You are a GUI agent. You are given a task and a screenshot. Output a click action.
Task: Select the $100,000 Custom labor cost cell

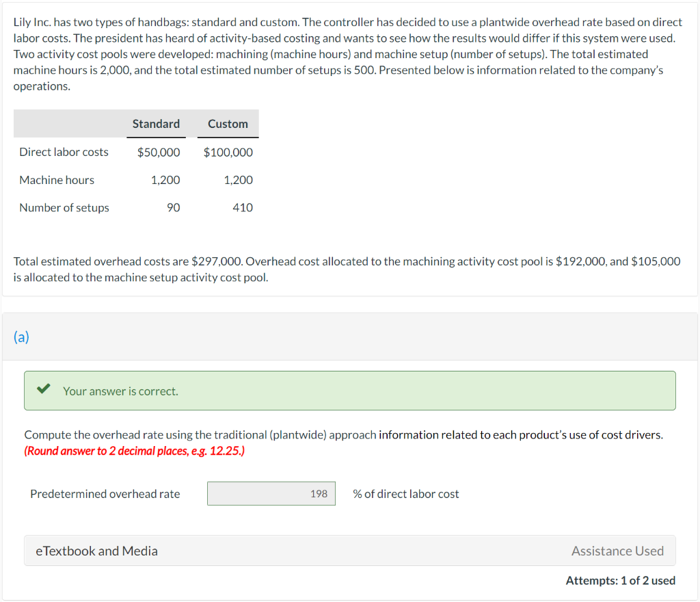227,152
